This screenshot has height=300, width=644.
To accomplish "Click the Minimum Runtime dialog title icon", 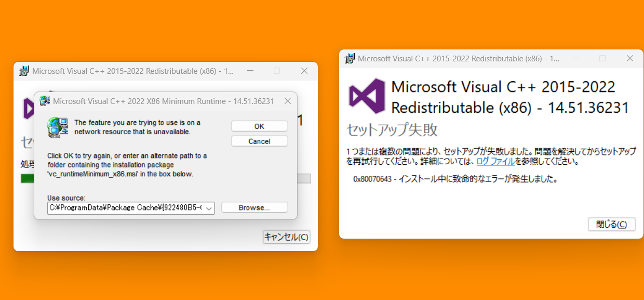I will click(x=45, y=101).
